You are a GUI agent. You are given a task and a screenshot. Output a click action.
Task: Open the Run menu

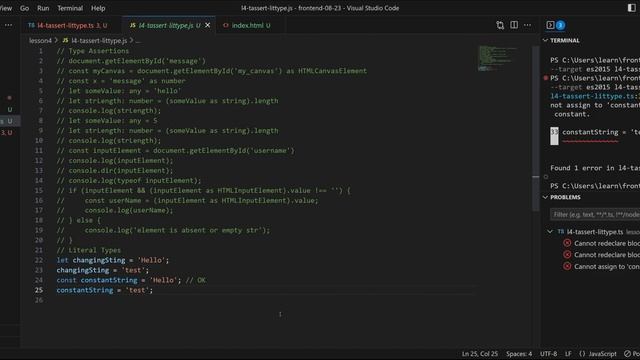(x=43, y=8)
